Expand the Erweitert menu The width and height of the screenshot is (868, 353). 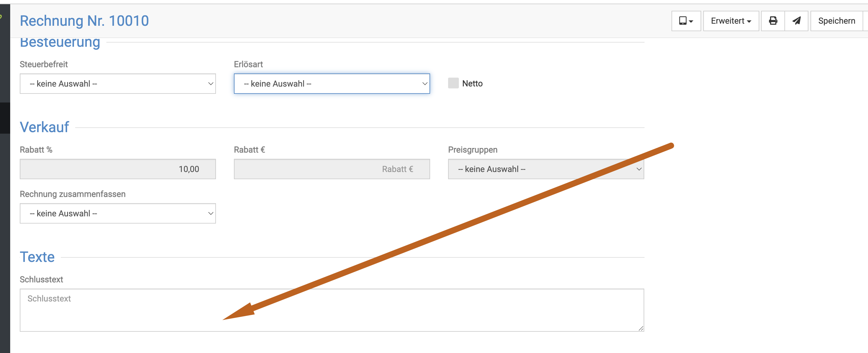click(731, 21)
